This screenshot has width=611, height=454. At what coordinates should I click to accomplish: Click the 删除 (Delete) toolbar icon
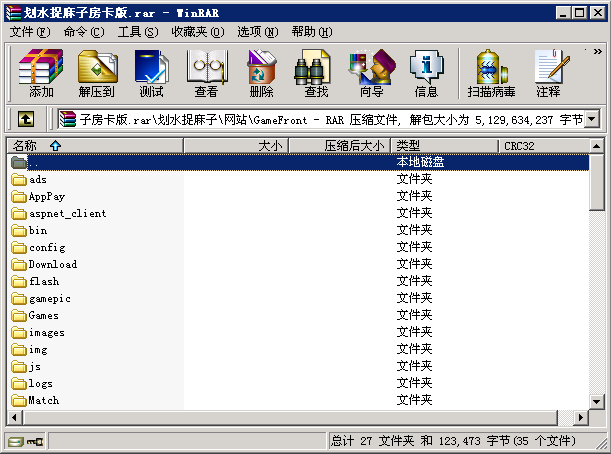[261, 73]
